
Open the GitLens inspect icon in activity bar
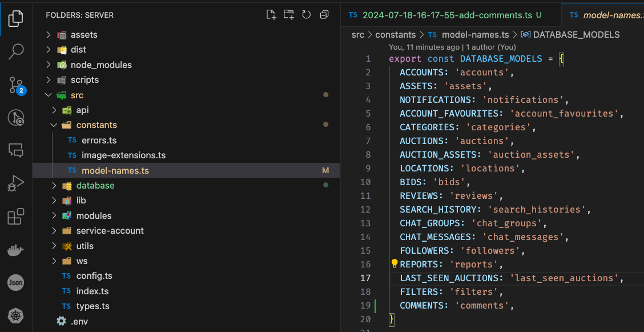click(15, 118)
